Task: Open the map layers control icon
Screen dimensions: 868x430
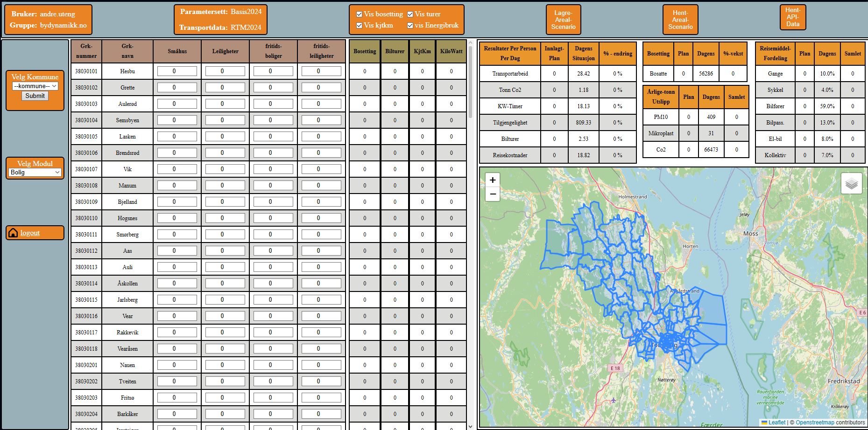Action: click(851, 183)
